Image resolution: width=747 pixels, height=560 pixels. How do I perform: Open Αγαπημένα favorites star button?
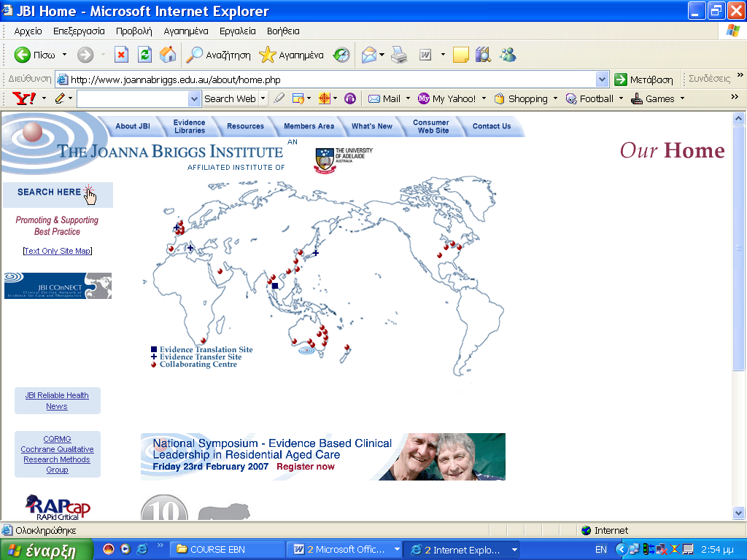pos(291,55)
